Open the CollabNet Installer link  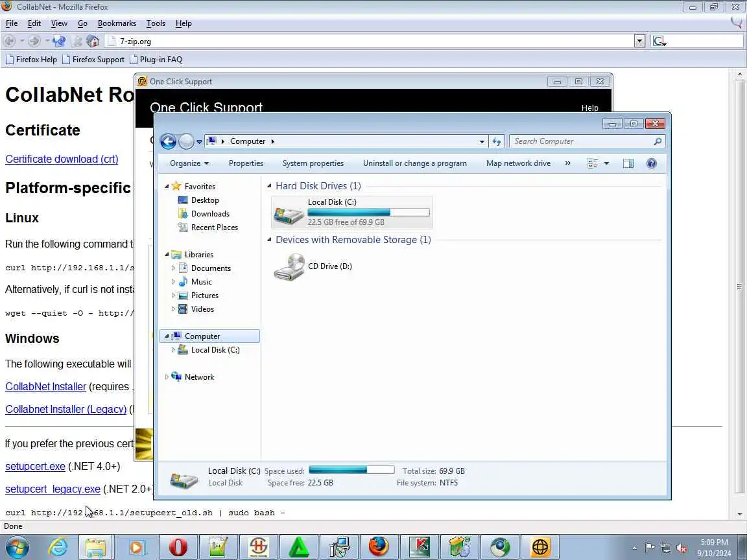point(46,387)
